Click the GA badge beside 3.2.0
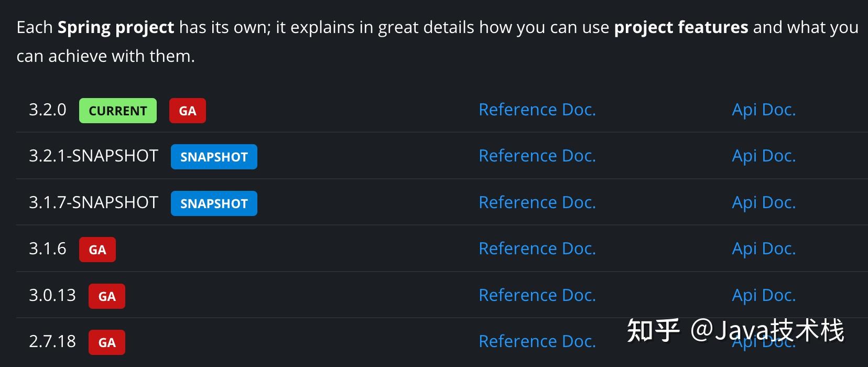Image resolution: width=868 pixels, height=367 pixels. [188, 111]
